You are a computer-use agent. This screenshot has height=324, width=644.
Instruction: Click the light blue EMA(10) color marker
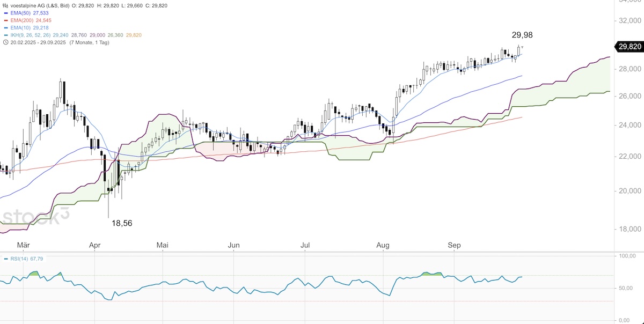[x=5, y=27]
